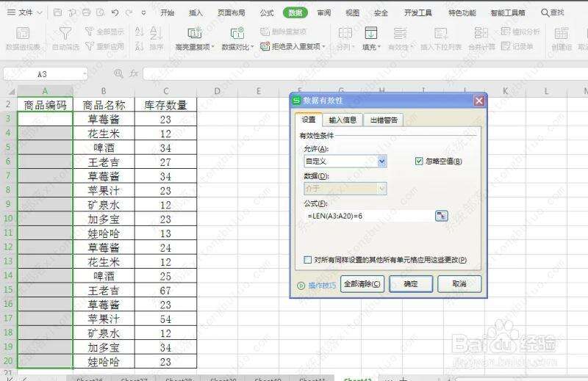Screen dimensions: 588x381
Task: Click the 全部清除 button
Action: click(362, 284)
